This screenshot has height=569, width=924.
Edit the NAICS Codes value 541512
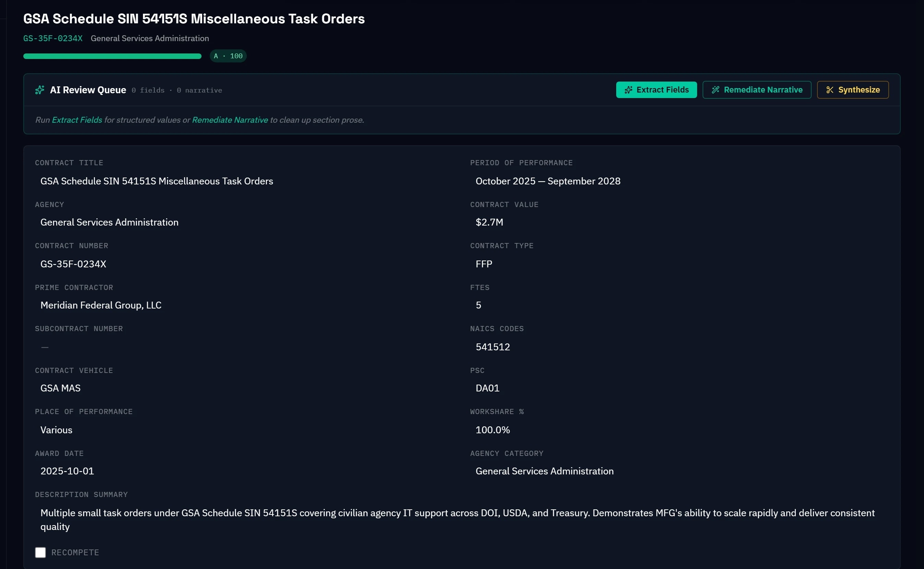pyautogui.click(x=493, y=347)
